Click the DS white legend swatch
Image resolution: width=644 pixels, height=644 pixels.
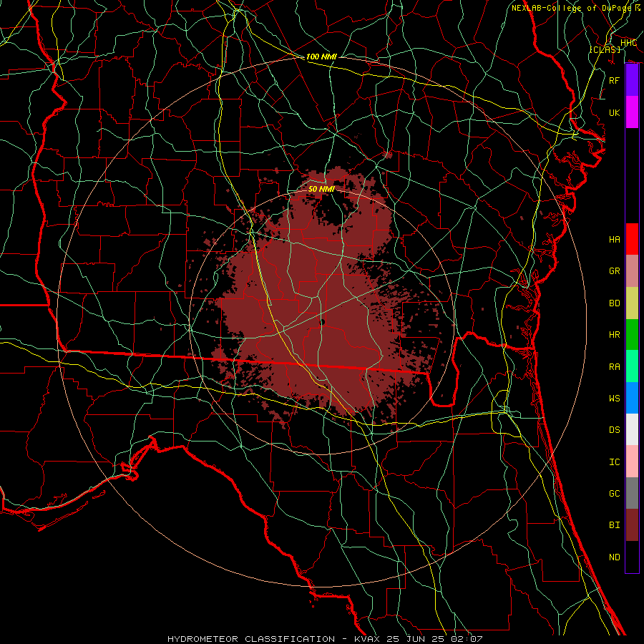click(632, 429)
